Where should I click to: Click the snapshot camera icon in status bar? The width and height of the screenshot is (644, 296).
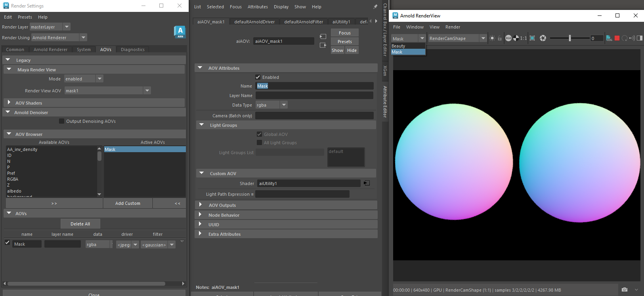625,290
